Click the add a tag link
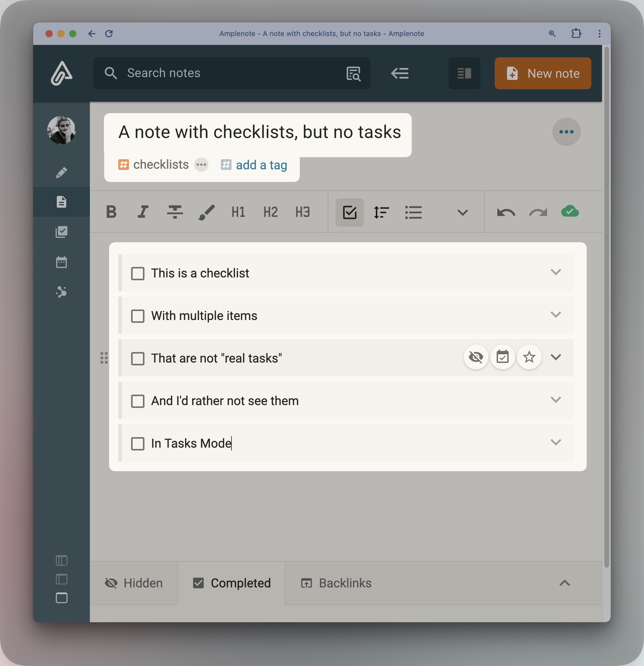Image resolution: width=644 pixels, height=666 pixels. pos(261,165)
